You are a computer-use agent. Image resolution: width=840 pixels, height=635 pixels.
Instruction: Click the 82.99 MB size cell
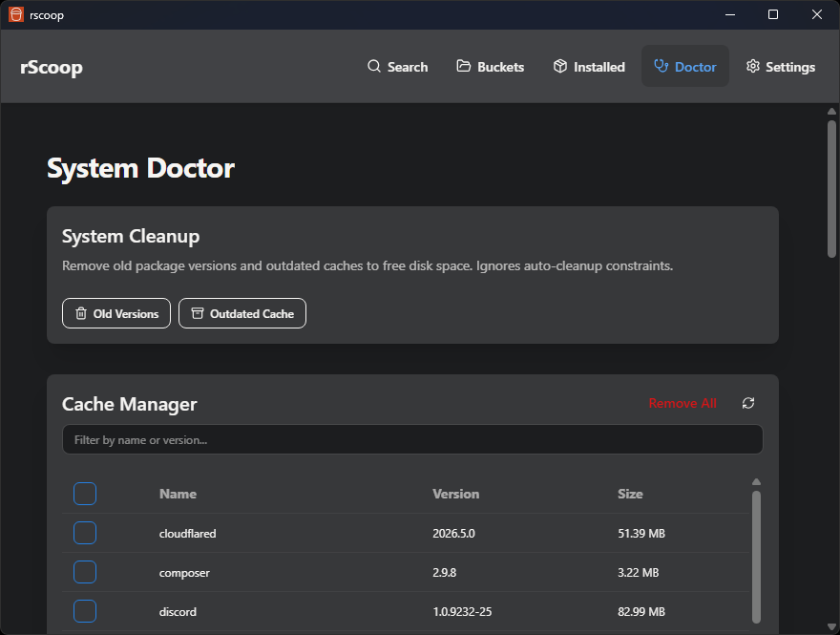[x=641, y=612]
